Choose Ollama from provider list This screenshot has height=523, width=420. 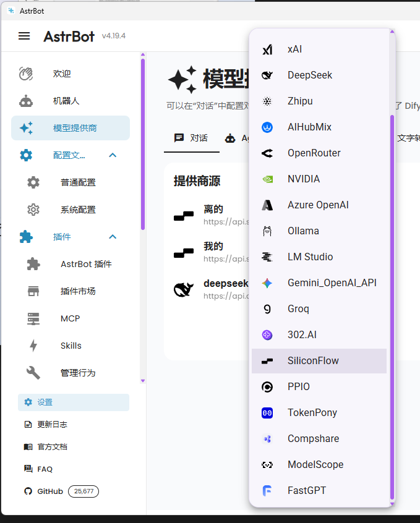pyautogui.click(x=319, y=231)
